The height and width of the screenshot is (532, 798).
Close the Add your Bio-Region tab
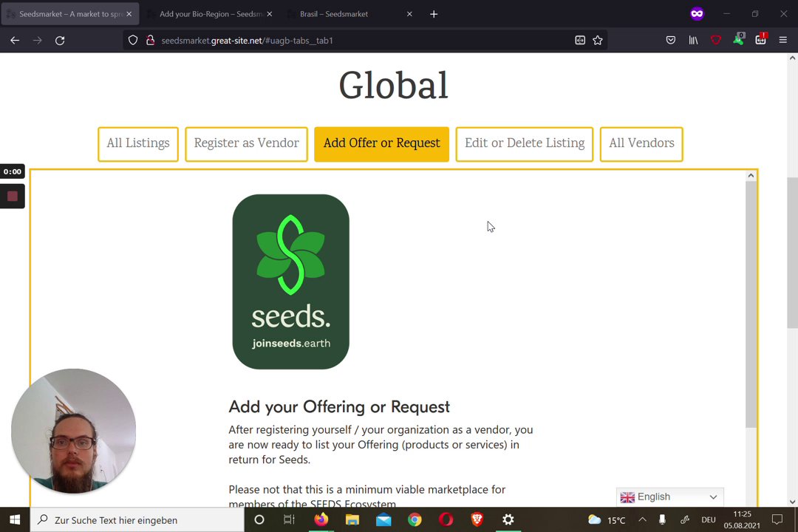[x=269, y=14]
